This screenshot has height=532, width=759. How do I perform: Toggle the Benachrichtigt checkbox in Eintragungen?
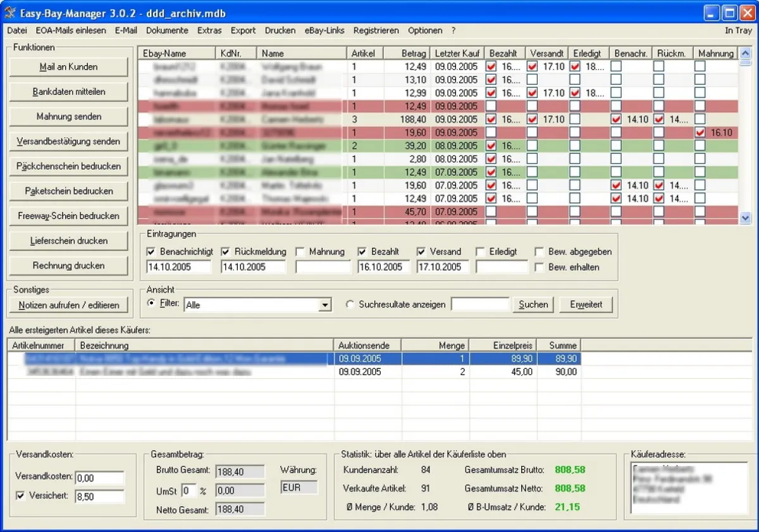pyautogui.click(x=151, y=252)
